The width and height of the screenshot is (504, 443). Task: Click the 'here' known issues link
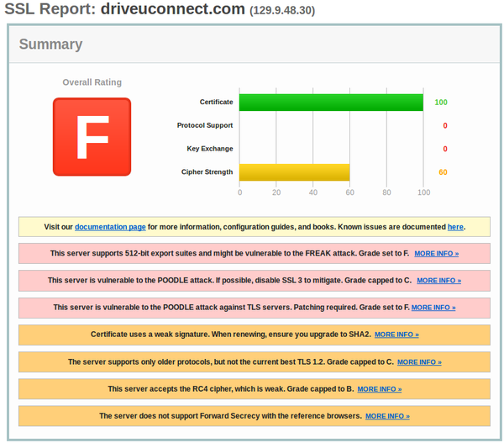455,227
